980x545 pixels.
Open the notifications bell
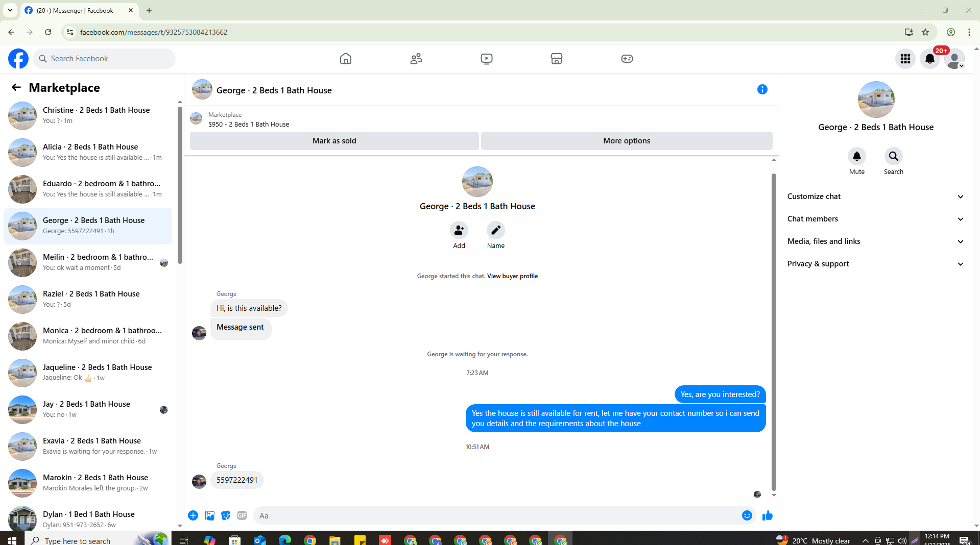(930, 59)
